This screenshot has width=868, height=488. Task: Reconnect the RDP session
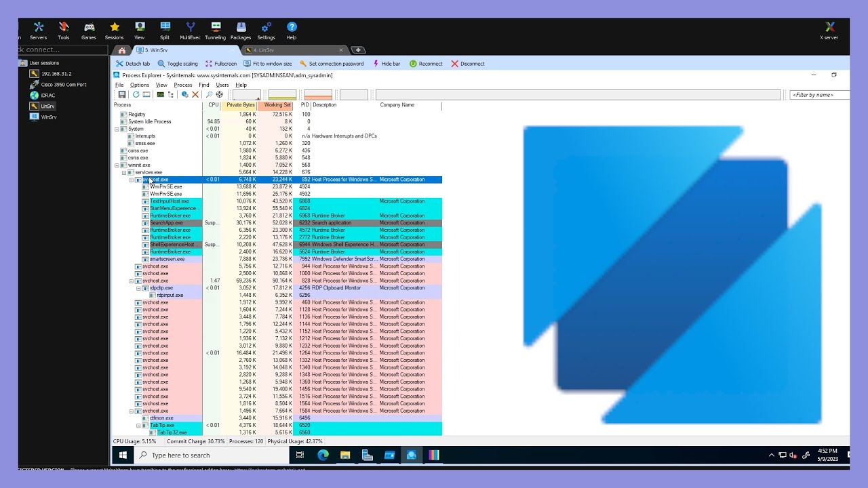(x=426, y=64)
